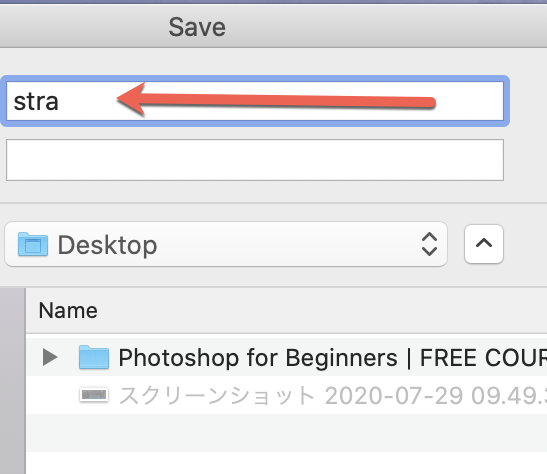Click the blue Photoshop for Beginners folder icon
The height and width of the screenshot is (474, 547).
(94, 357)
